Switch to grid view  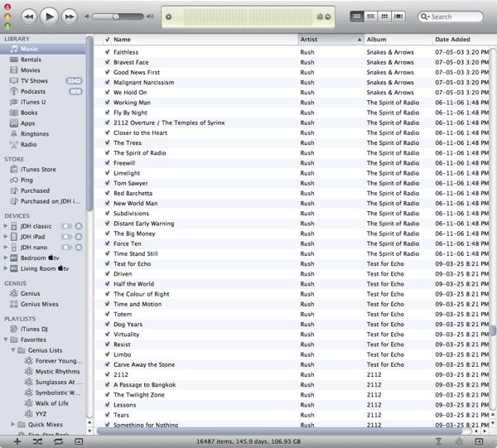384,17
